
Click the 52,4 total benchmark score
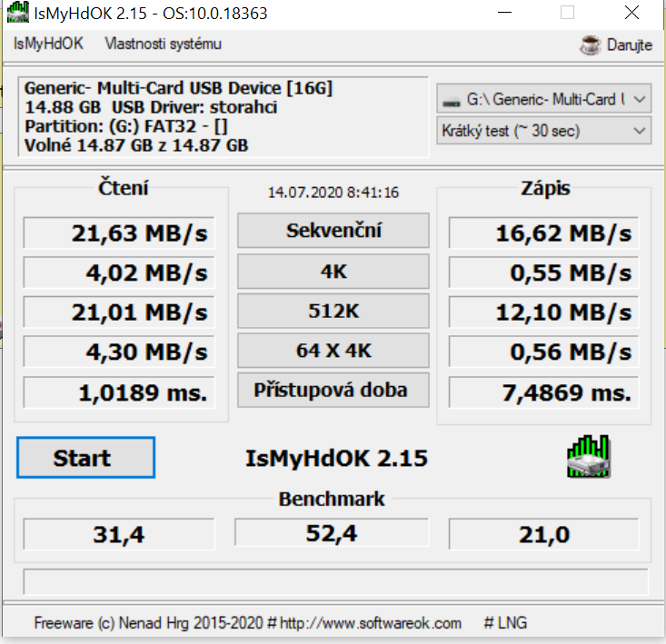point(332,532)
